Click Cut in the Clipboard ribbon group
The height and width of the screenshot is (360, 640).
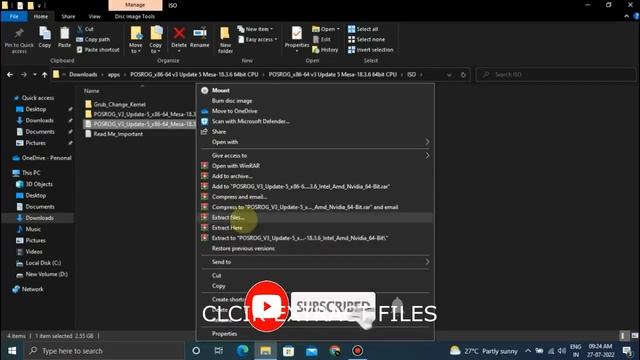click(85, 29)
